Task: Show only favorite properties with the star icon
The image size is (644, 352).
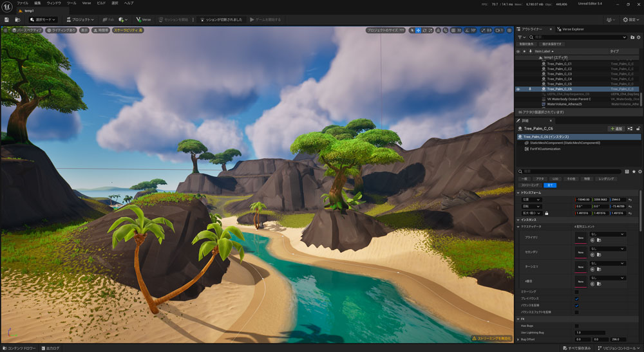Action: pyautogui.click(x=634, y=171)
